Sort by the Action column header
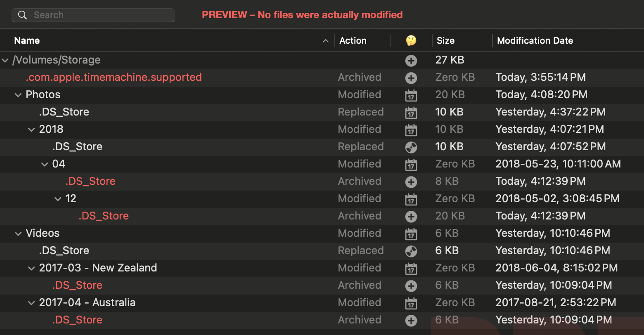Viewport: 644px width, 335px height. point(353,40)
